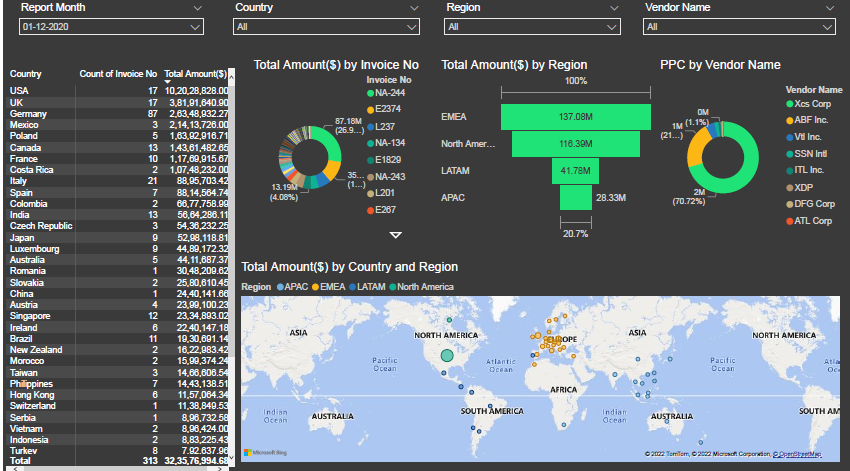Viewport: 850px width, 471px height.
Task: Sort table by Total Amount($) column header
Action: 195,74
